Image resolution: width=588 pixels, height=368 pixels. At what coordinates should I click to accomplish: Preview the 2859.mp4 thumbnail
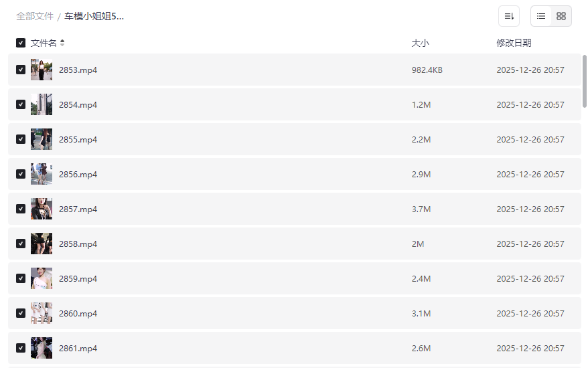[x=42, y=278]
